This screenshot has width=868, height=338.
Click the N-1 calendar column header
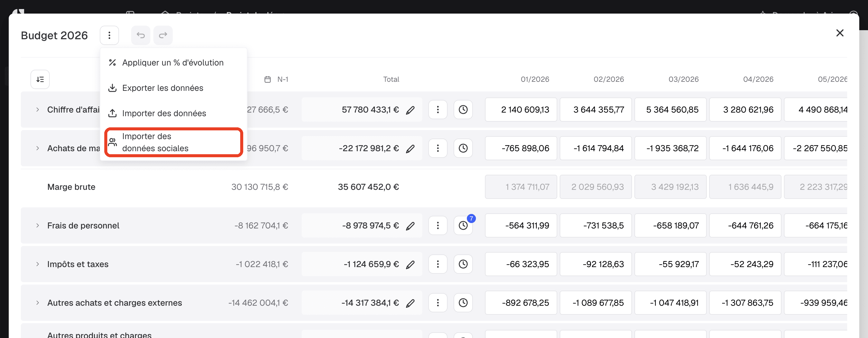click(276, 79)
